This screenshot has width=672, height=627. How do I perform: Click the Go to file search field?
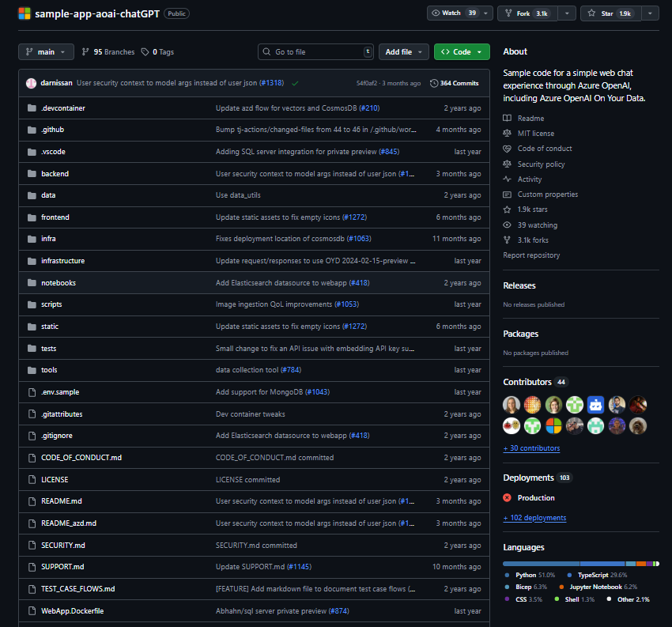(316, 52)
